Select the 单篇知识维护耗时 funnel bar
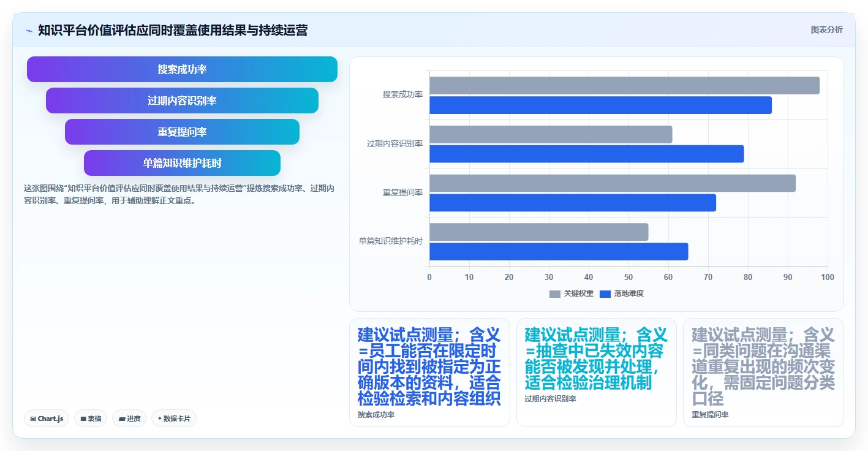The height and width of the screenshot is (451, 868). (x=182, y=163)
